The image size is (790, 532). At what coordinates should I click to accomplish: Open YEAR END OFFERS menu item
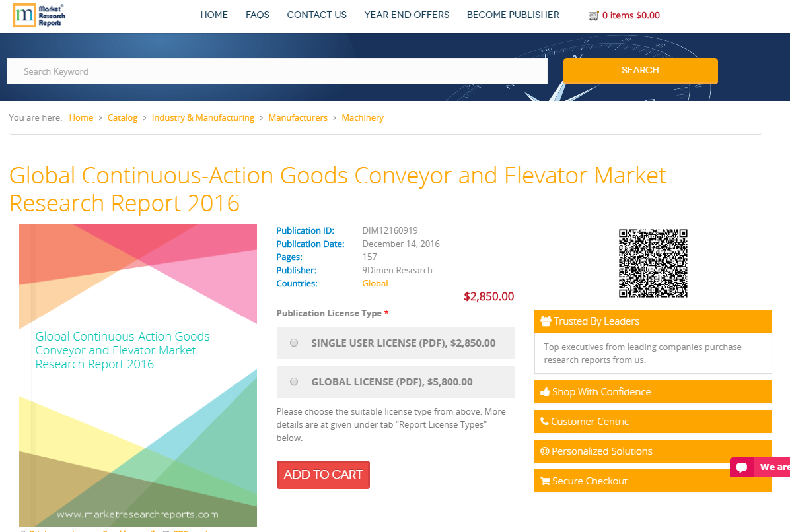(407, 15)
